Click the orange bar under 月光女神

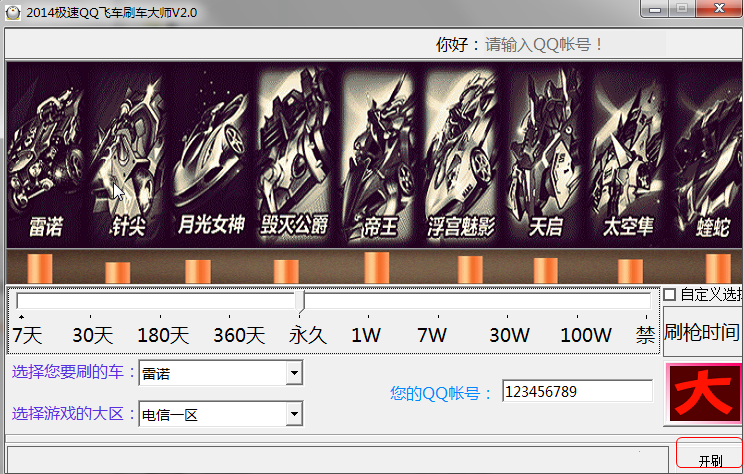198,271
